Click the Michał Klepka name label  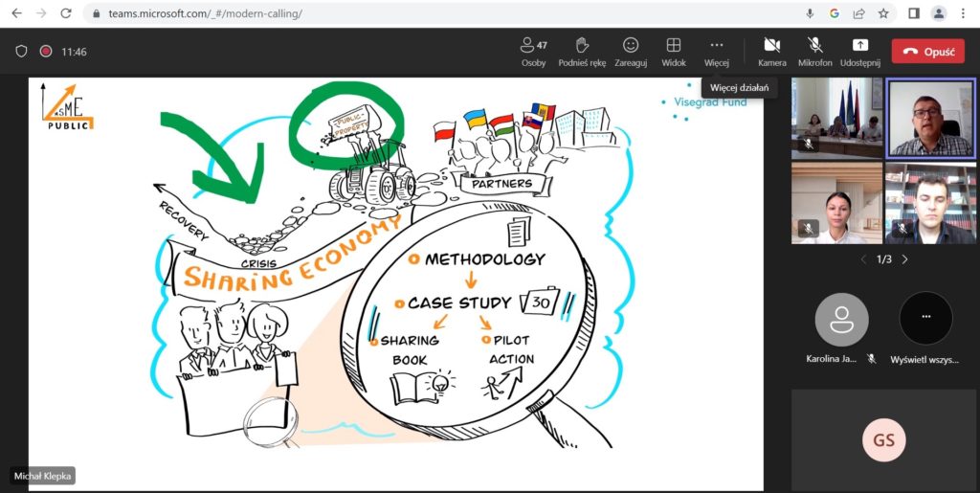(42, 476)
